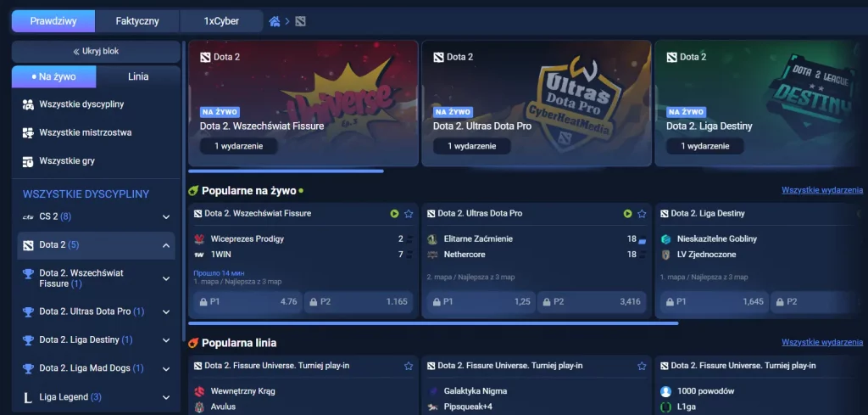
Task: Expand the Liga Legend entry
Action: point(166,397)
